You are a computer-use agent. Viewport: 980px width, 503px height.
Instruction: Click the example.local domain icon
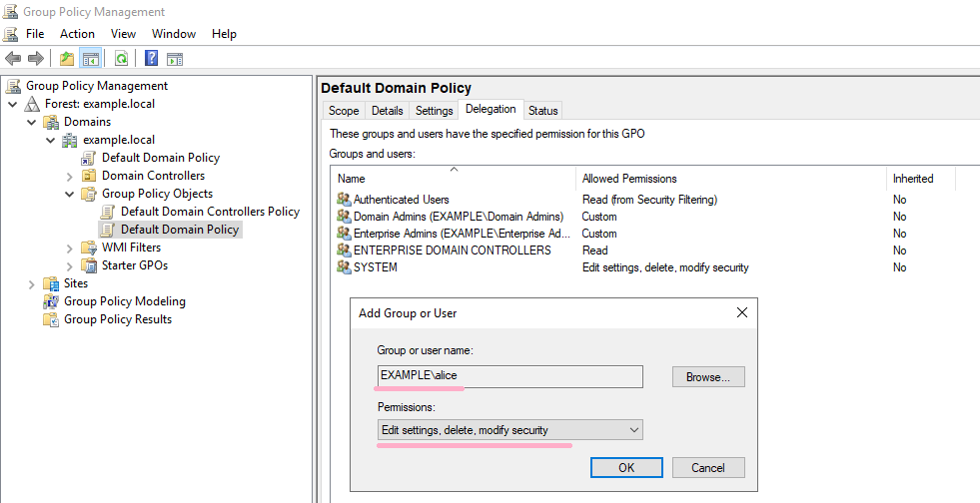click(70, 140)
